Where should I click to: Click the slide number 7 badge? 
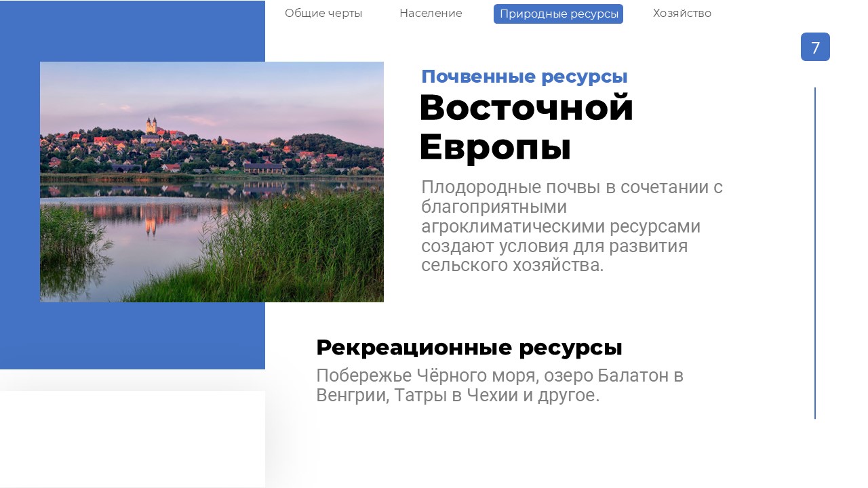(815, 47)
